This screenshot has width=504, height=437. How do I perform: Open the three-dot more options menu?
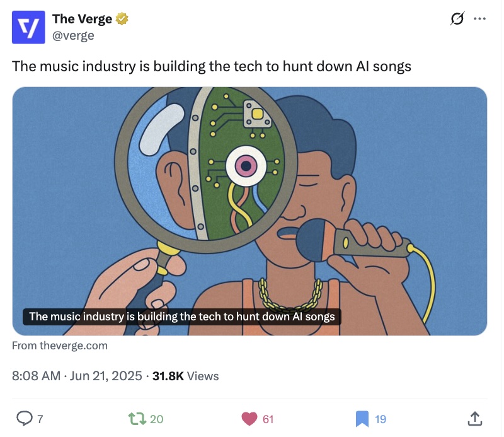click(x=479, y=19)
